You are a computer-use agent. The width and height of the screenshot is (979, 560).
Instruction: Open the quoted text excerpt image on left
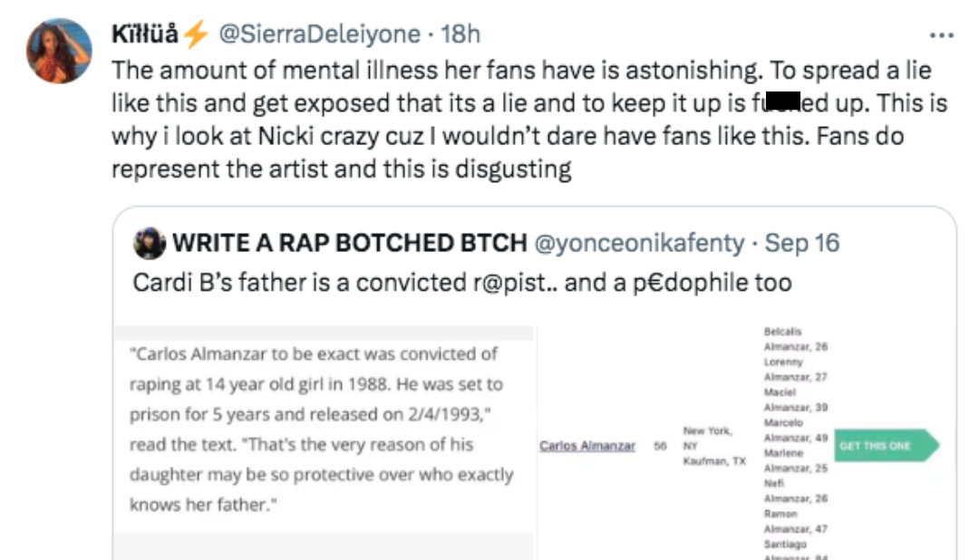click(x=323, y=430)
